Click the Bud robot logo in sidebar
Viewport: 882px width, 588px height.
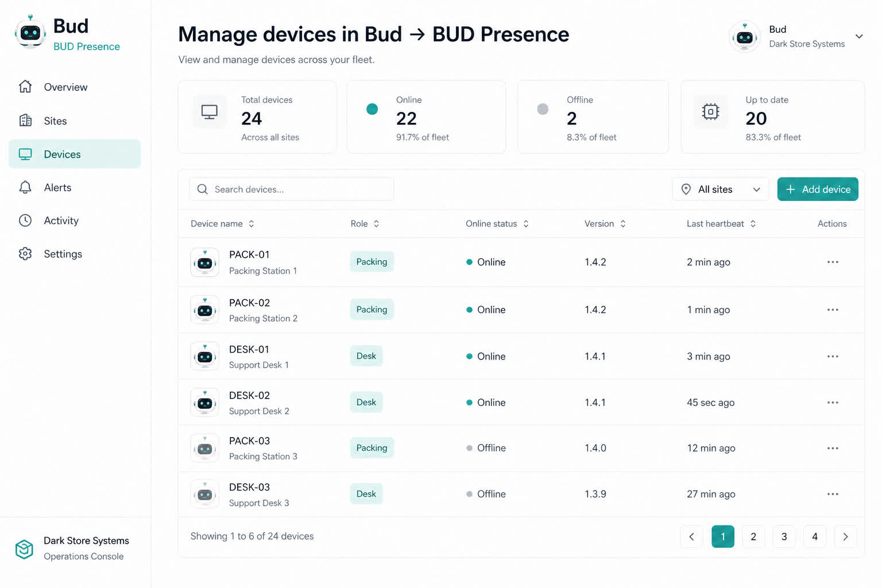coord(30,32)
